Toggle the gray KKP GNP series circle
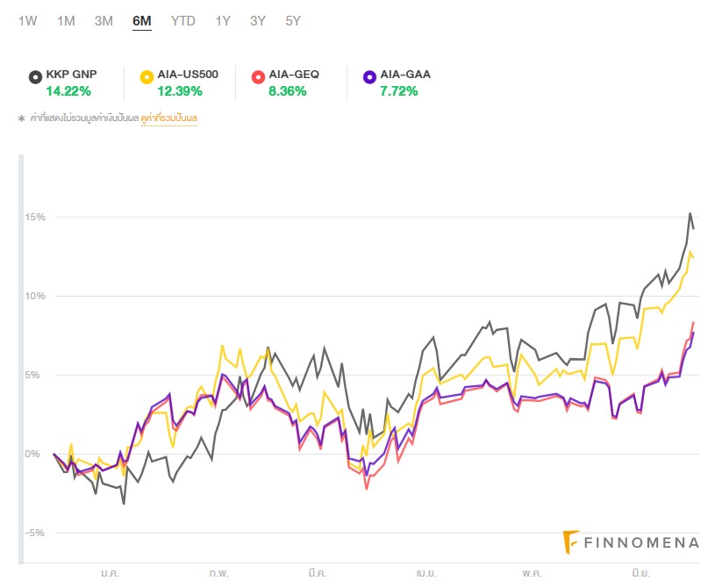 pos(35,76)
